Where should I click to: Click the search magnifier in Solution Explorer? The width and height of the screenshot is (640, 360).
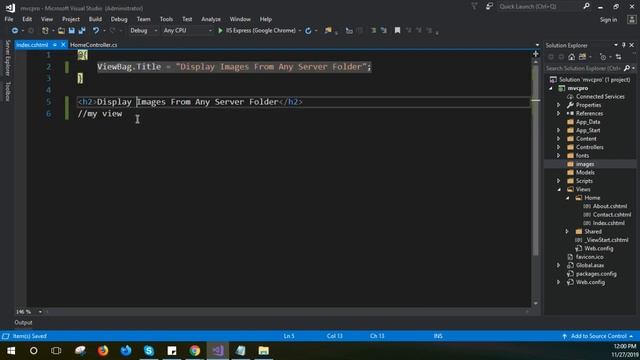tap(627, 68)
